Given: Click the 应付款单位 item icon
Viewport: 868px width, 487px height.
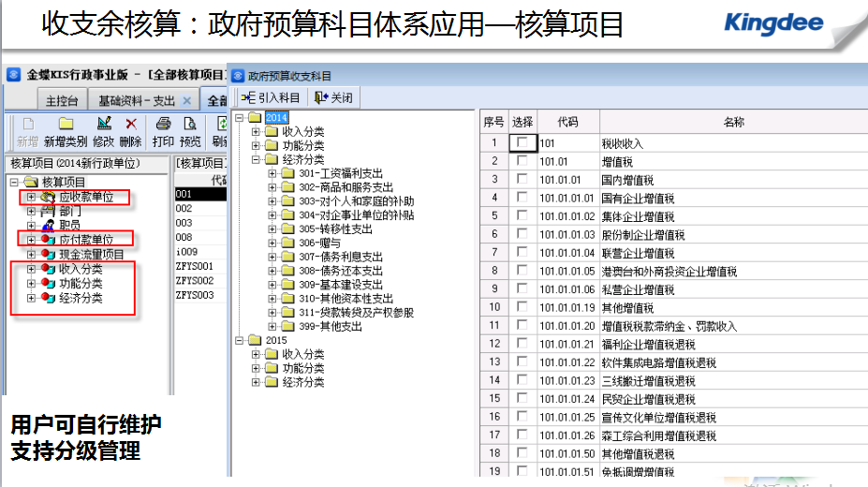Looking at the screenshot, I should point(48,240).
